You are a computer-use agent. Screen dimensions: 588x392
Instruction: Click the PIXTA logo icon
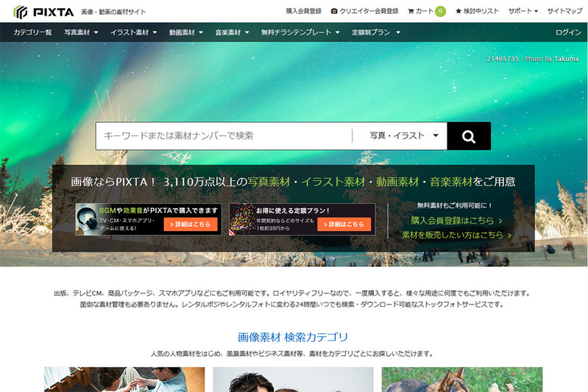click(21, 11)
